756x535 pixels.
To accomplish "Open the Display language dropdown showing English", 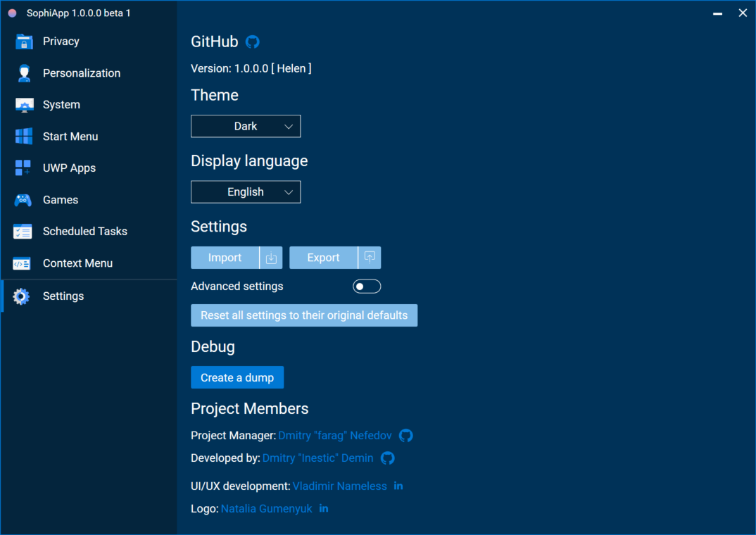I will tap(246, 192).
